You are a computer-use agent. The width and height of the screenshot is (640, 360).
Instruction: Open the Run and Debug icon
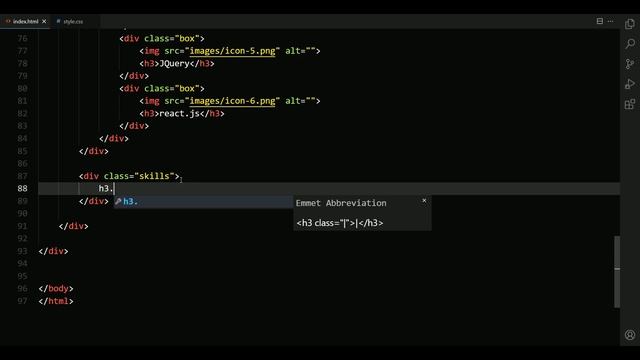pos(630,84)
